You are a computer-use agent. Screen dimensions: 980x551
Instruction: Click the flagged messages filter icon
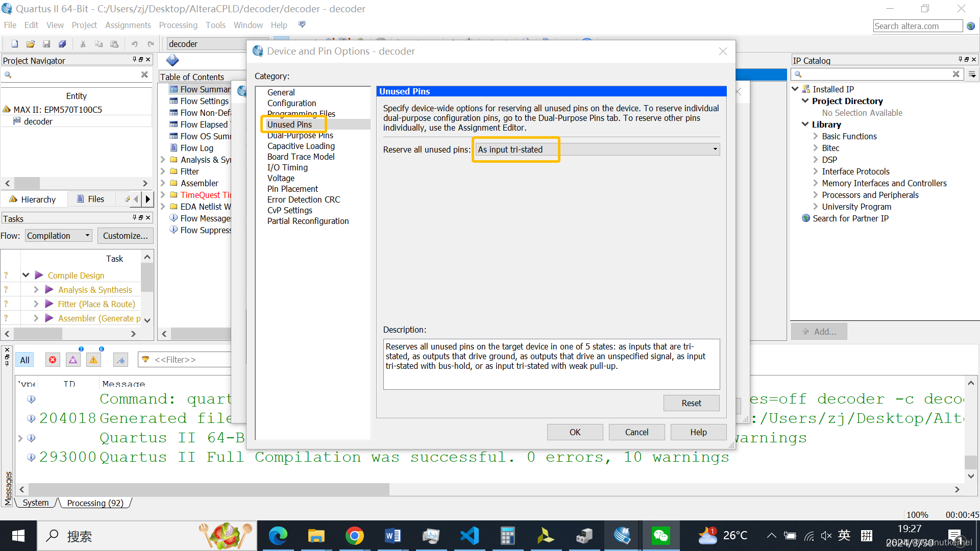click(120, 360)
